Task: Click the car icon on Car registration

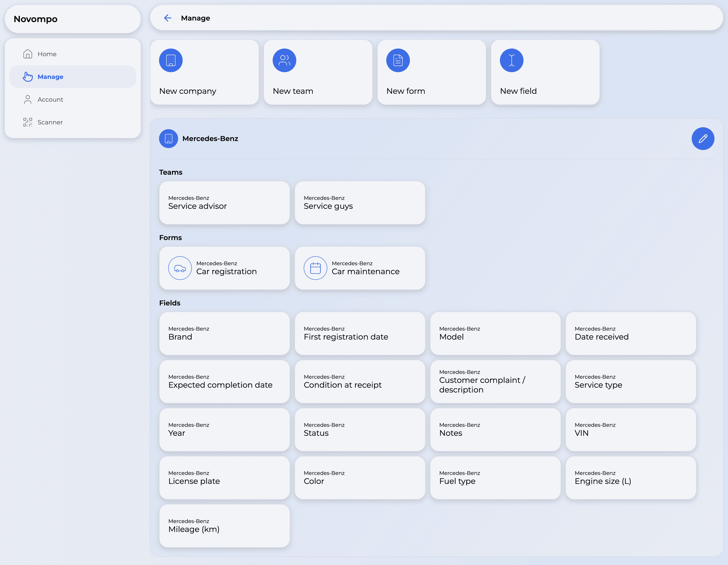Action: 180,268
